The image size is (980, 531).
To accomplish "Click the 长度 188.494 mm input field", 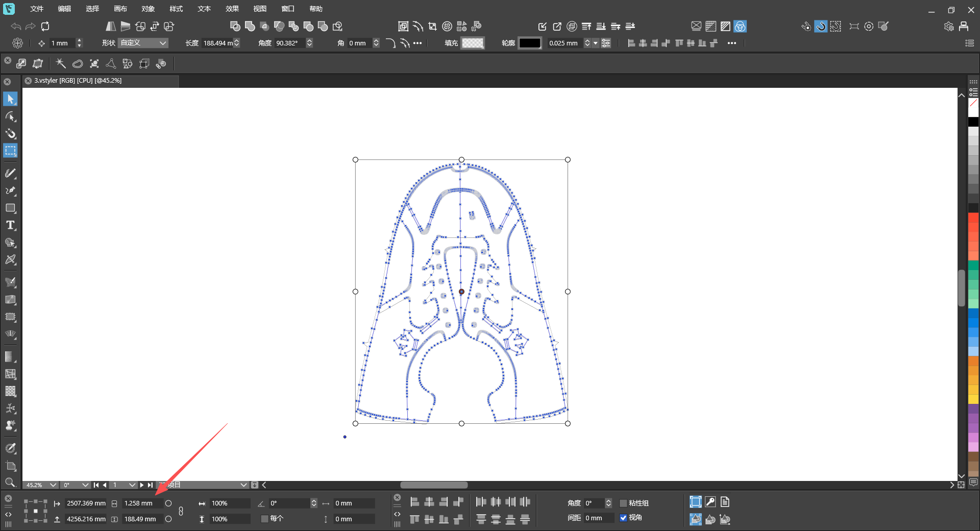I will coord(218,43).
